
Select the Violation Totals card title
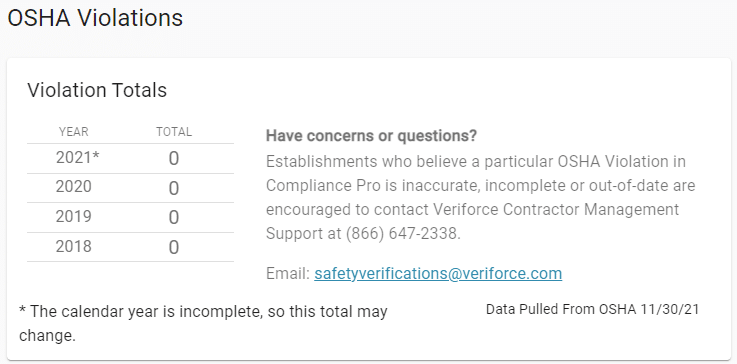tap(97, 90)
